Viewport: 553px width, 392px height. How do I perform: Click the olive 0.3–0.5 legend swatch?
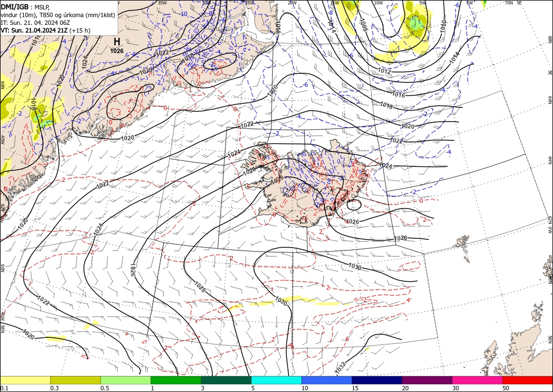[x=75, y=380]
